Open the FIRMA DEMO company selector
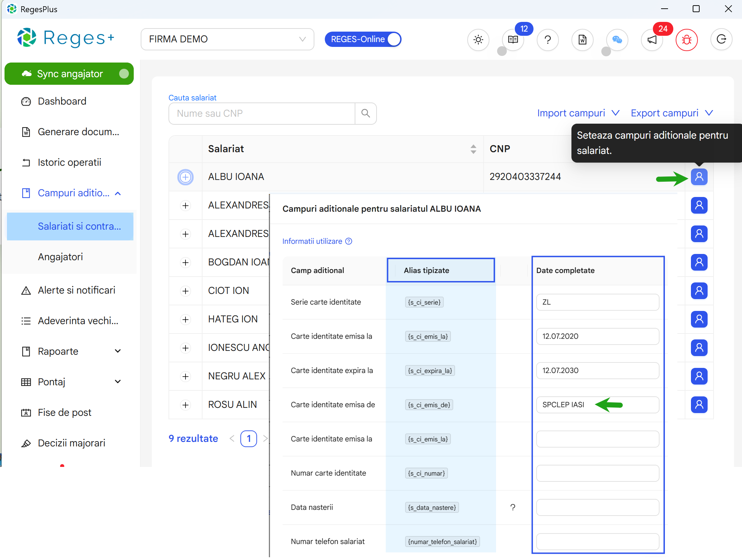Image resolution: width=742 pixels, height=560 pixels. [x=228, y=39]
